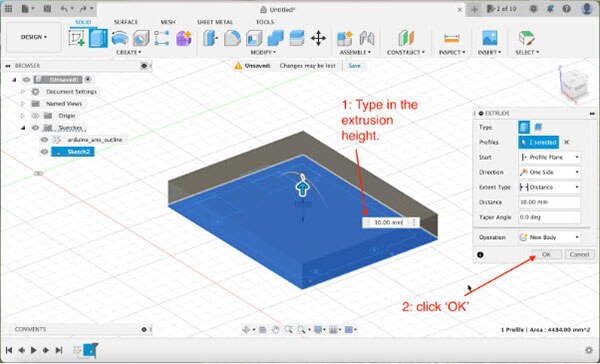Clear the selected Profiles with X
600x364 pixels.
567,142
